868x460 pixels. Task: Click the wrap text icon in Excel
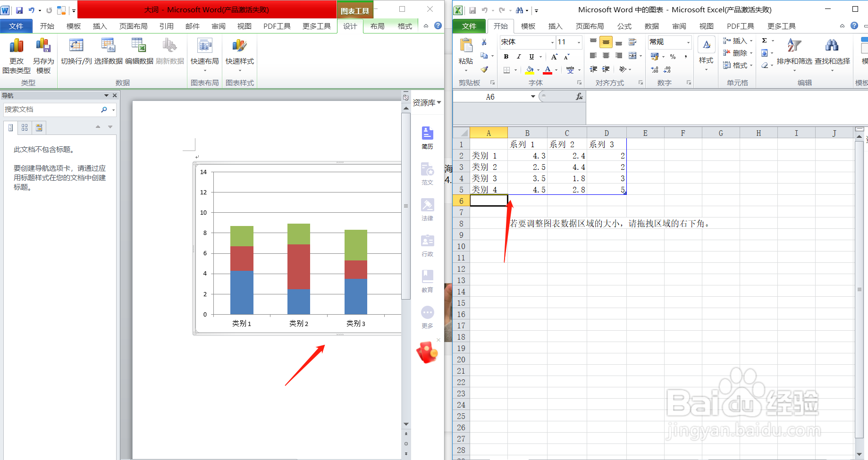tap(632, 42)
